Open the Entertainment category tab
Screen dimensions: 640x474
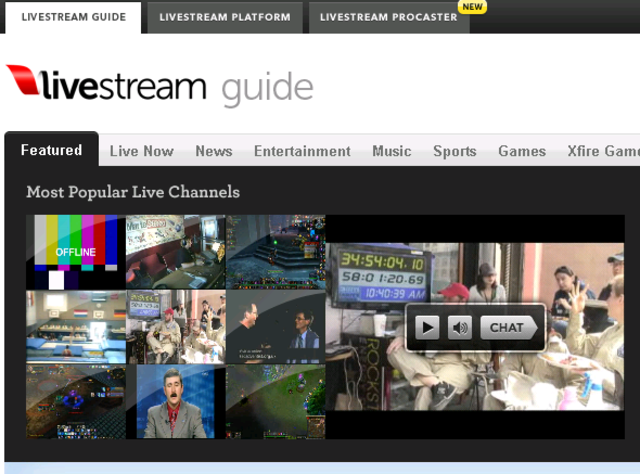pos(302,151)
